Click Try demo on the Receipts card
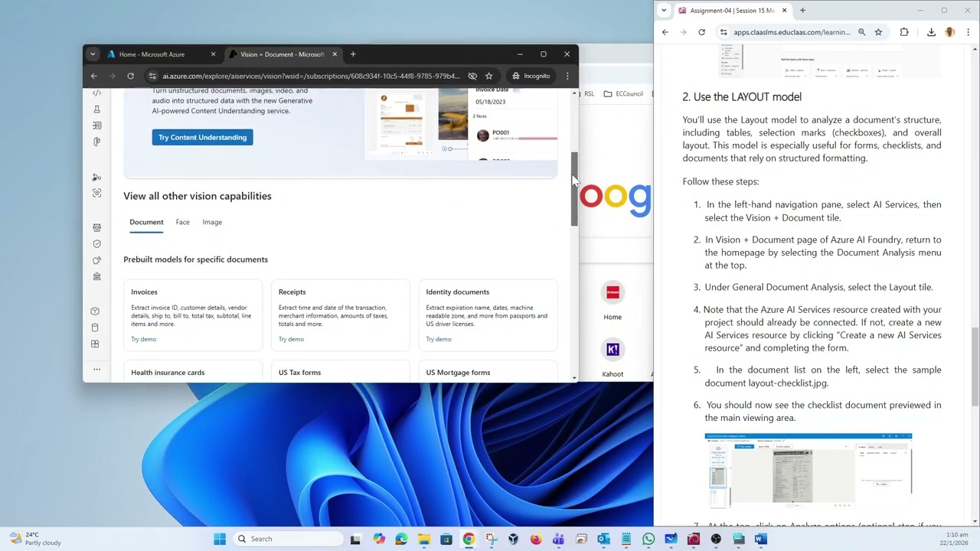980x551 pixels. pyautogui.click(x=291, y=339)
